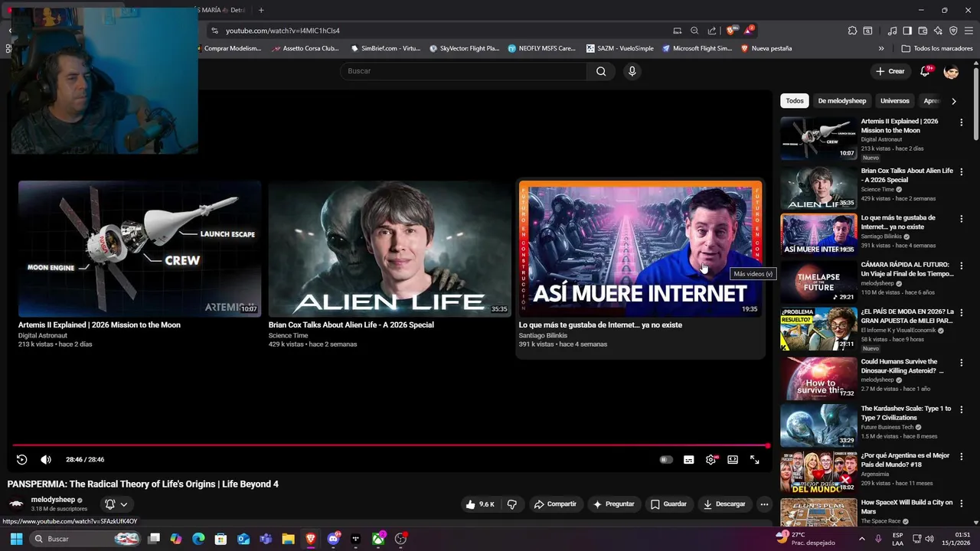Open Xbox app in taskbar
The height and width of the screenshot is (551, 980).
tap(378, 539)
